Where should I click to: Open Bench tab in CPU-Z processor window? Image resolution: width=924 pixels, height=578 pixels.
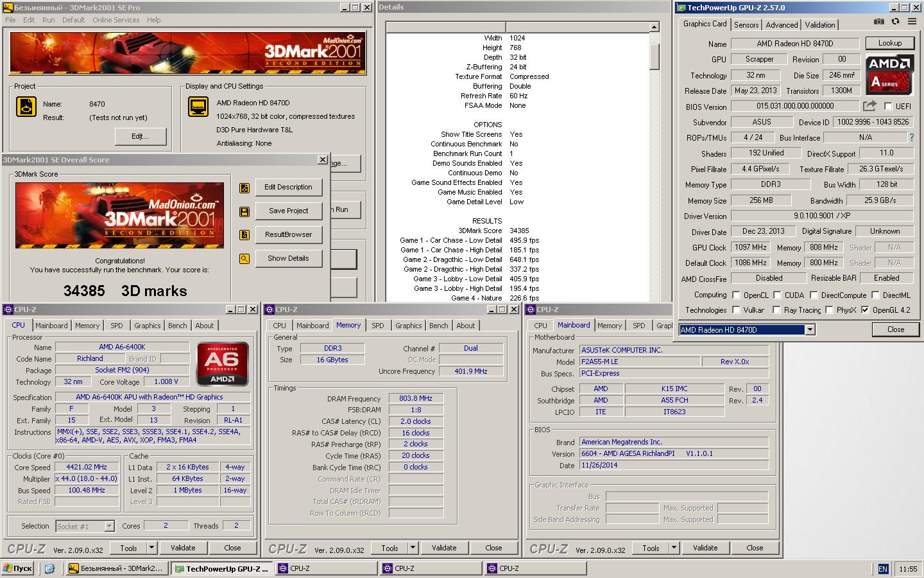point(178,326)
